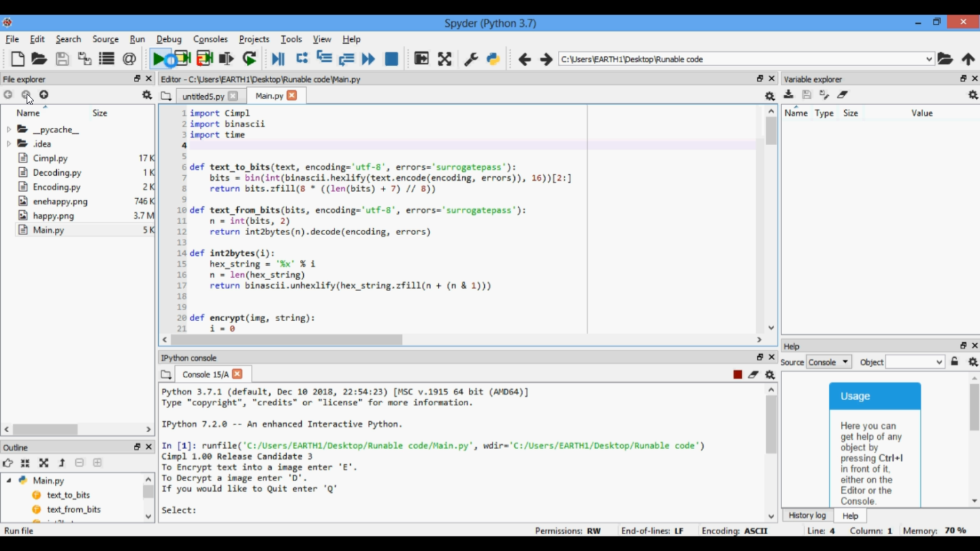Image resolution: width=980 pixels, height=551 pixels.
Task: Expand the __pycache__ folder
Action: (8, 130)
